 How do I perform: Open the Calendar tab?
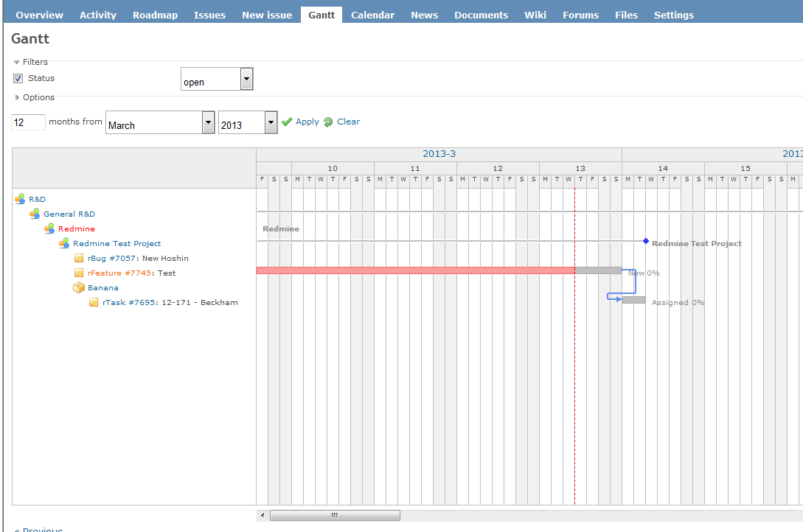click(373, 15)
